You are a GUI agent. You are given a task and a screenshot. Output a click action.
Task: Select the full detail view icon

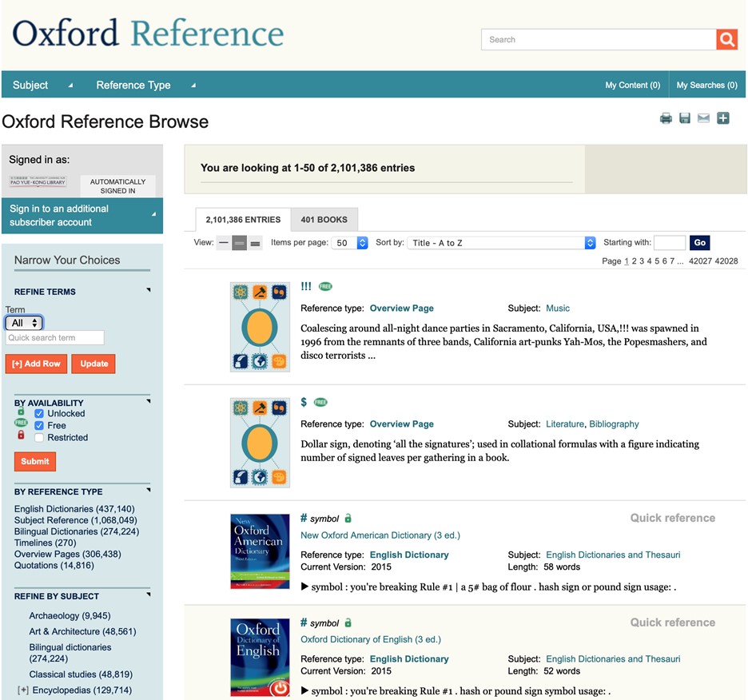click(x=255, y=243)
